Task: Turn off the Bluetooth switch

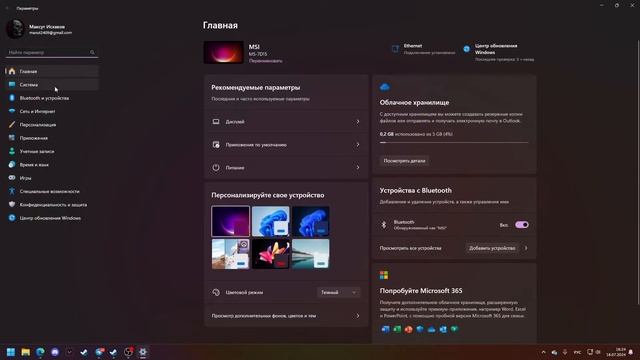Action: [x=522, y=225]
